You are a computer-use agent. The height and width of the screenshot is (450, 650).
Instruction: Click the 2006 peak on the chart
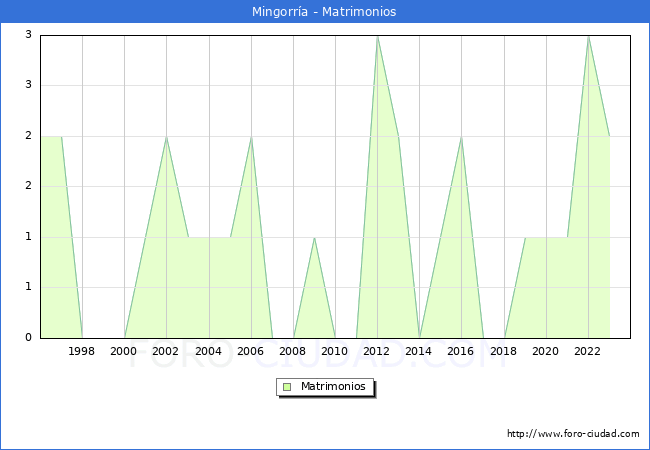click(x=251, y=137)
